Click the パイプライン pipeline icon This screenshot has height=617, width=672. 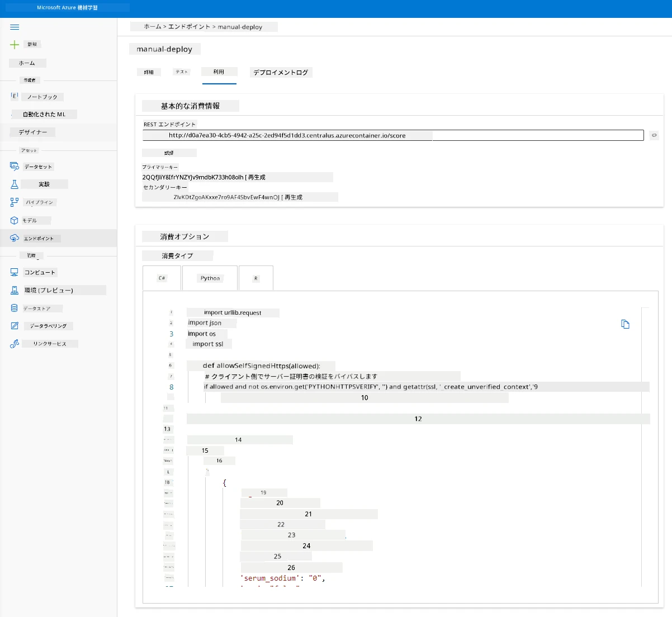coord(15,202)
